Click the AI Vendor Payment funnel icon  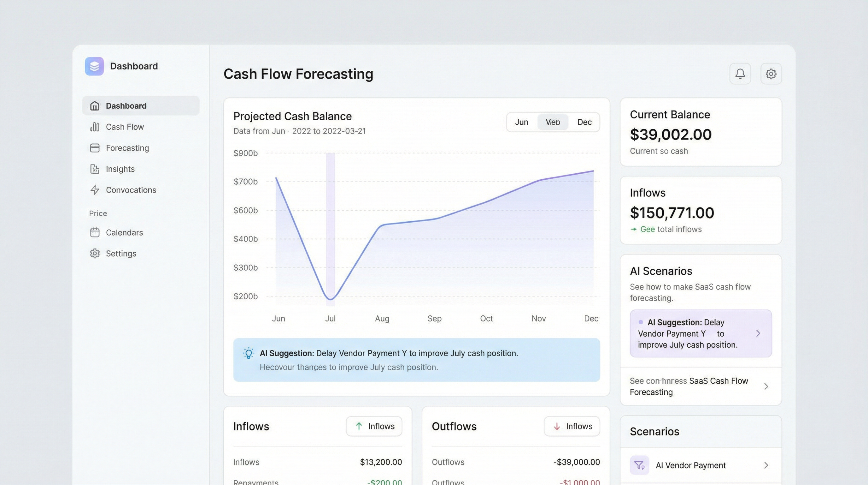tap(639, 465)
